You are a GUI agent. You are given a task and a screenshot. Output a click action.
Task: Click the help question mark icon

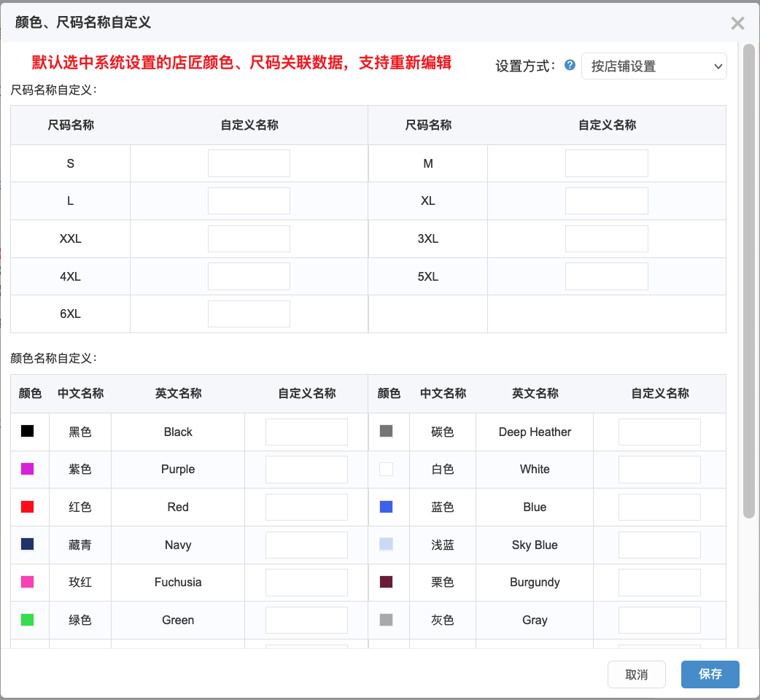point(570,65)
